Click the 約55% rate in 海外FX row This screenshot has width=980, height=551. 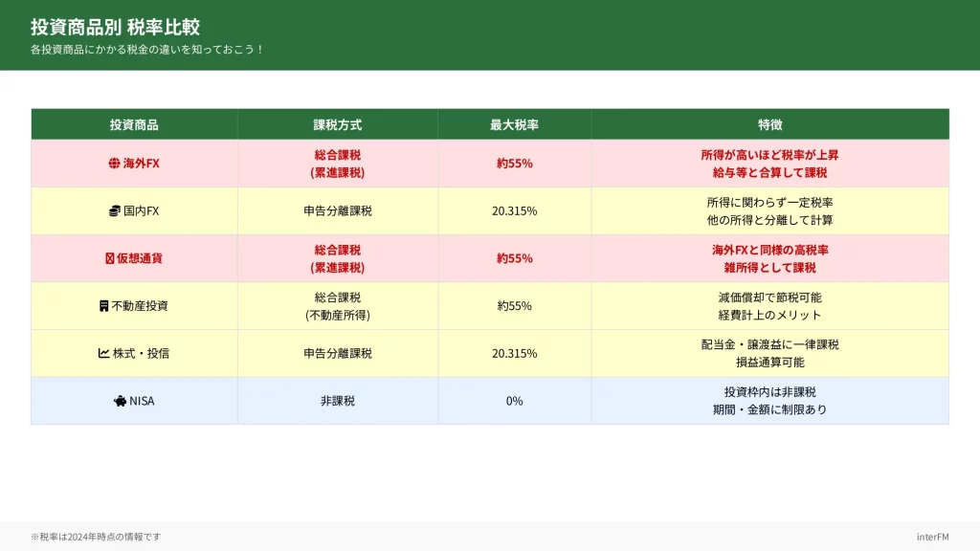pyautogui.click(x=514, y=164)
